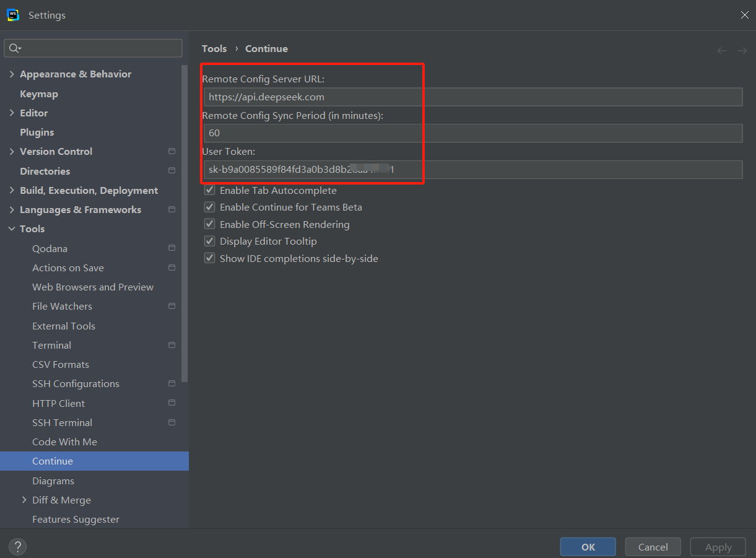Open CSV Formats settings

click(x=61, y=364)
